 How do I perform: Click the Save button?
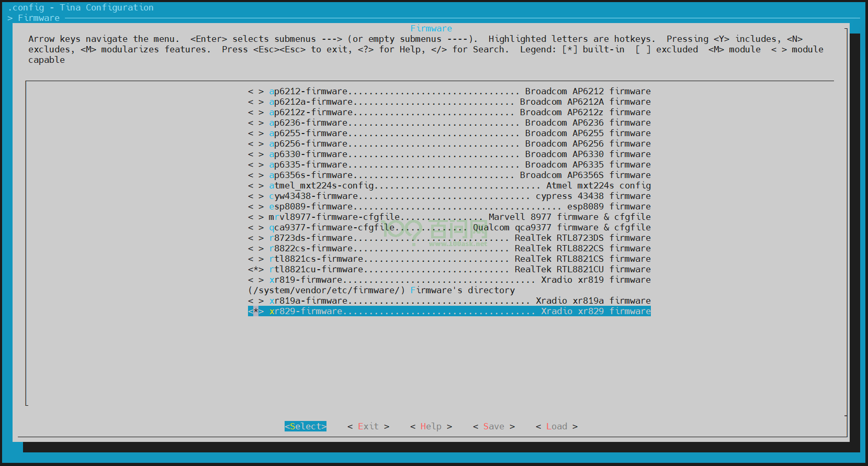point(493,426)
